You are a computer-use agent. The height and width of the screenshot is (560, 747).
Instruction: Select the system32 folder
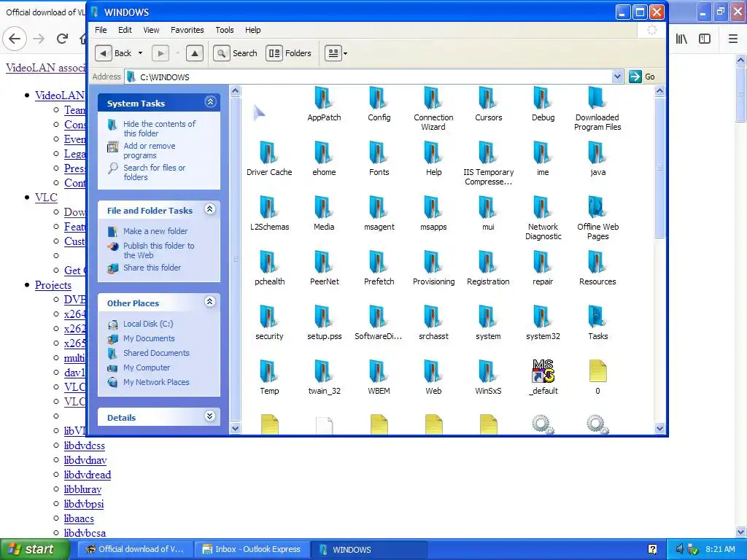coord(543,322)
